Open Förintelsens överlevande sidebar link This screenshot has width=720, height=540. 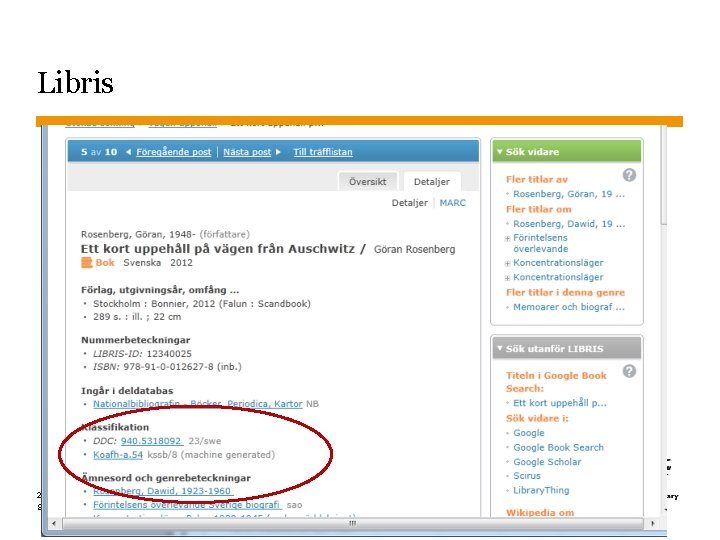540,243
